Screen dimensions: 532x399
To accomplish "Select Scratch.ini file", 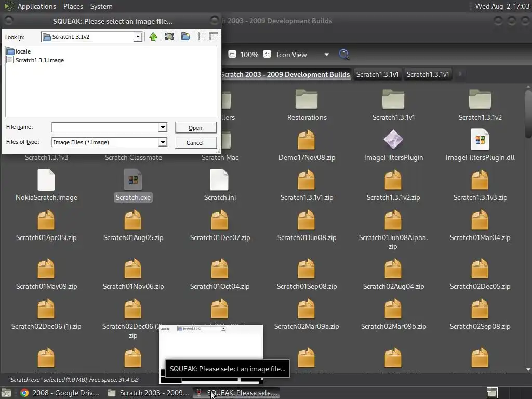I will pos(220,185).
